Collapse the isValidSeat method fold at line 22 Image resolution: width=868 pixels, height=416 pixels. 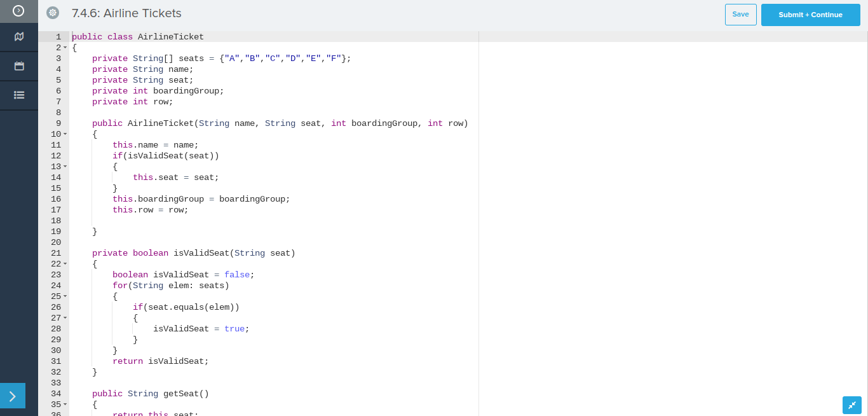click(65, 264)
